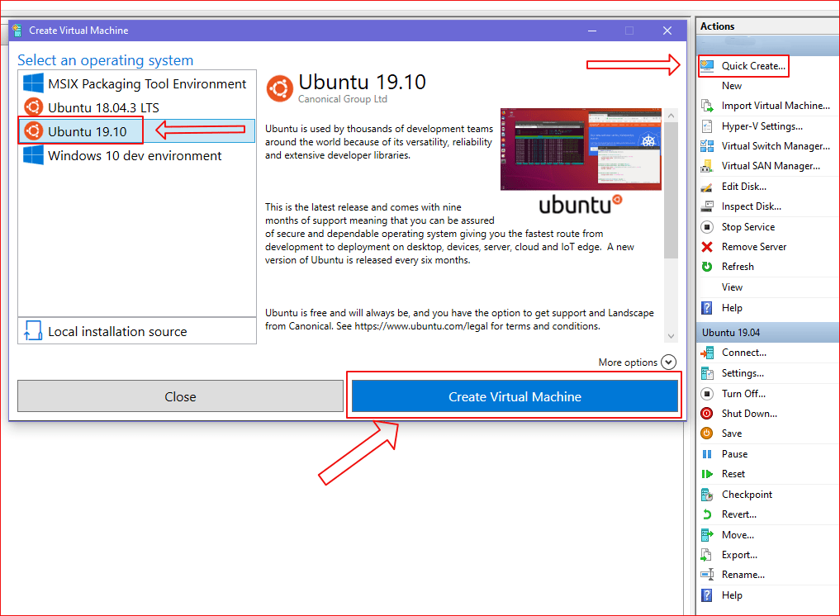This screenshot has width=840, height=616.
Task: Click the Local installation source icon
Action: 33,331
